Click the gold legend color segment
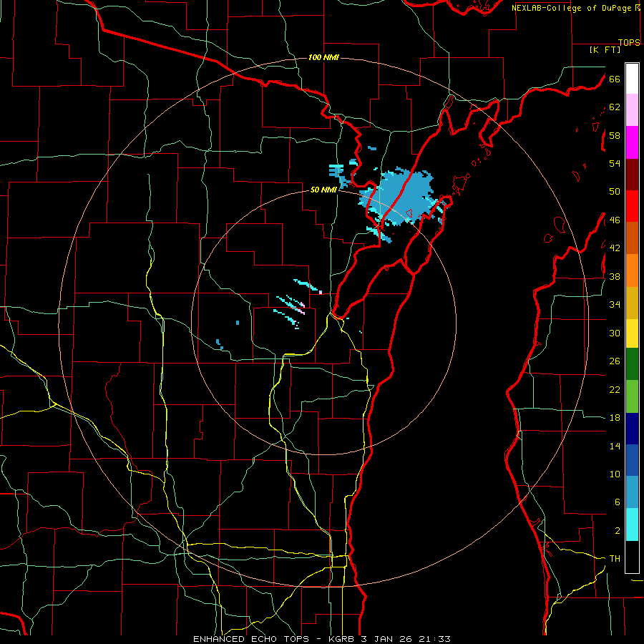The image size is (644, 644). (x=632, y=303)
